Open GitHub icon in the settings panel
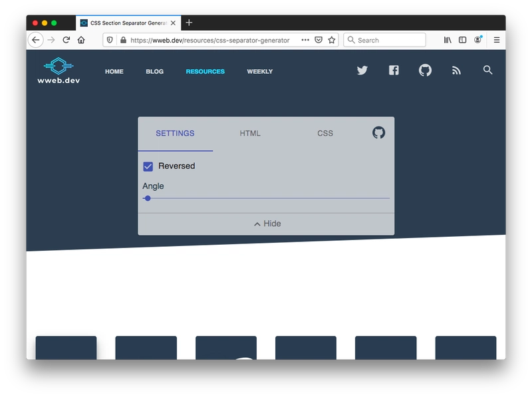This screenshot has width=532, height=397. (x=378, y=133)
